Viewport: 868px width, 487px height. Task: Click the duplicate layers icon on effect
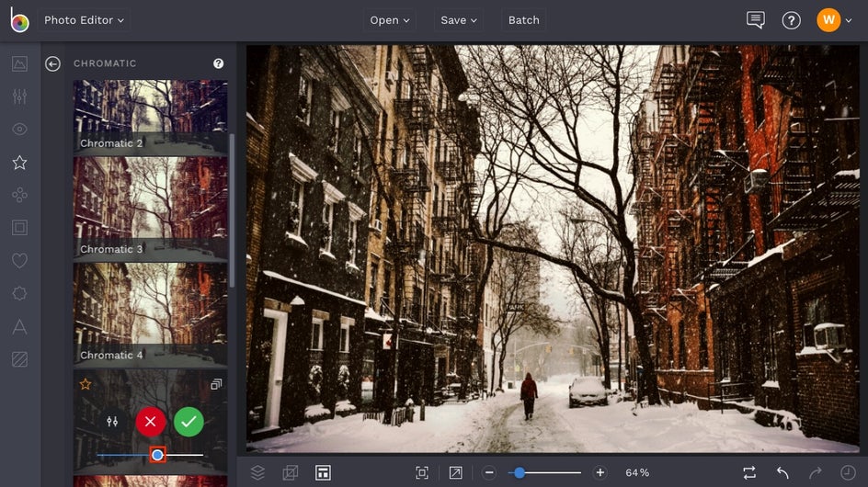coord(216,383)
